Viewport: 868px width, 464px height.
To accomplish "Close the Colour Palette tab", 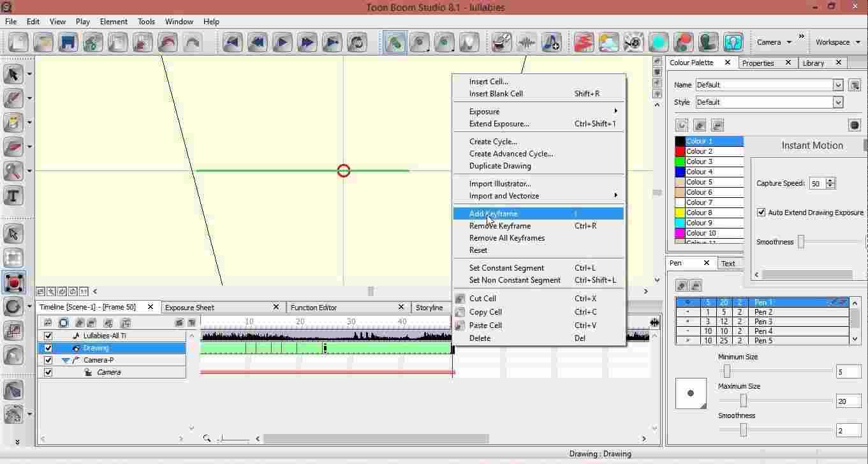I will pos(728,63).
